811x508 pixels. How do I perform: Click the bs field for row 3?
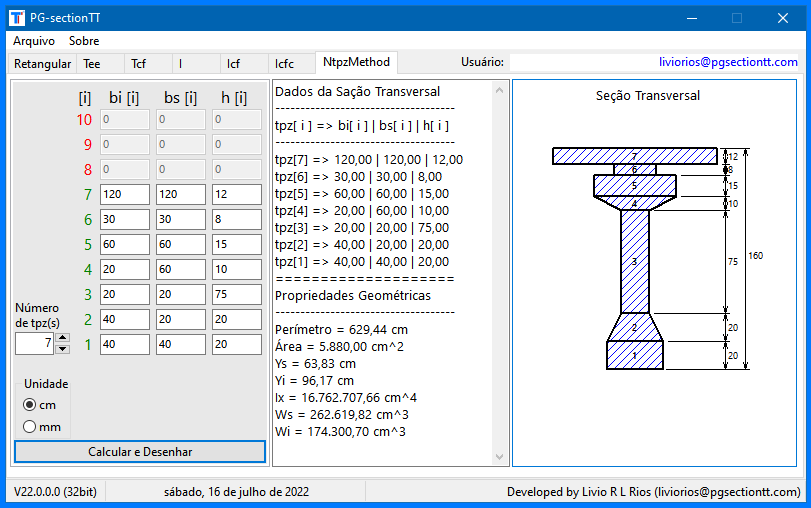tap(181, 294)
